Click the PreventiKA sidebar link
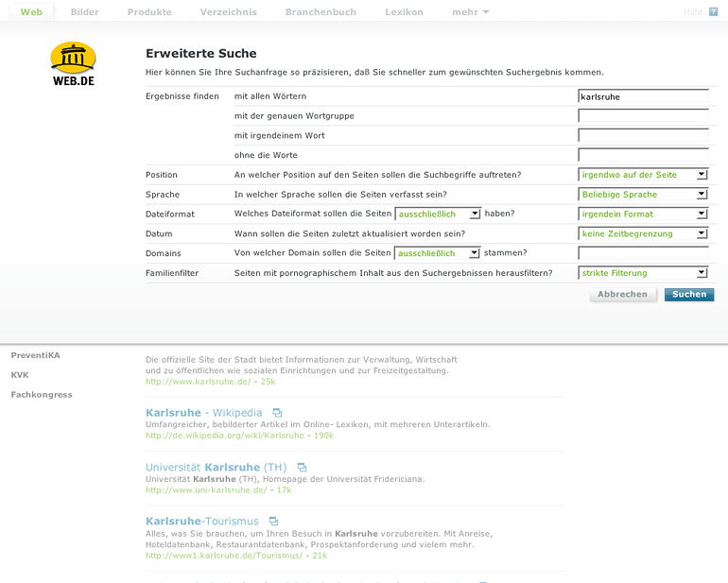 35,355
